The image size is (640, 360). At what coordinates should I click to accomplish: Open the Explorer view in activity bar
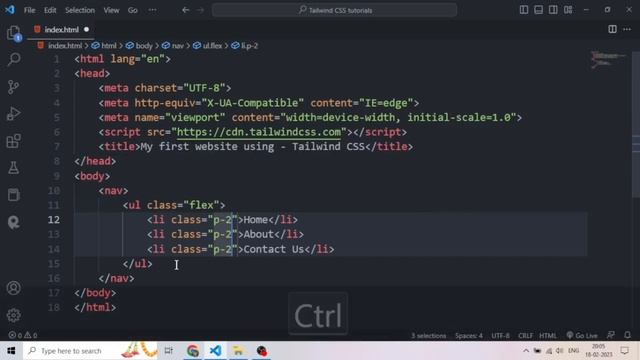point(13,33)
